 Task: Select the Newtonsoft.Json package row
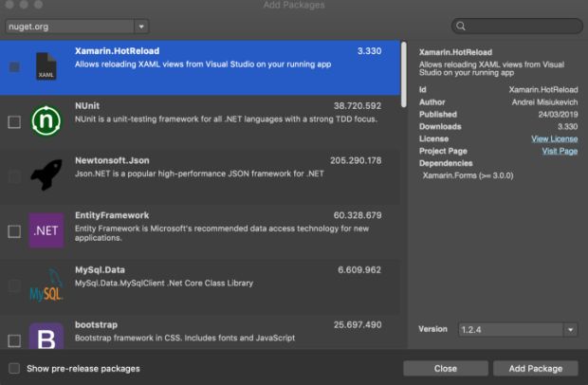[x=228, y=176]
